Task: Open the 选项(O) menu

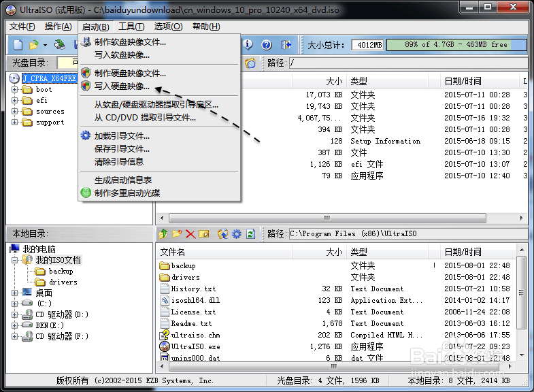Action: pos(168,27)
